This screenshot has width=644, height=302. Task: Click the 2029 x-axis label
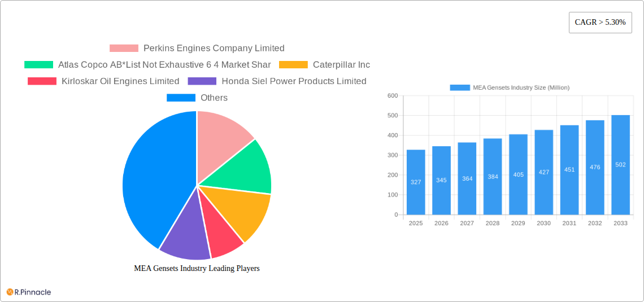pos(519,223)
